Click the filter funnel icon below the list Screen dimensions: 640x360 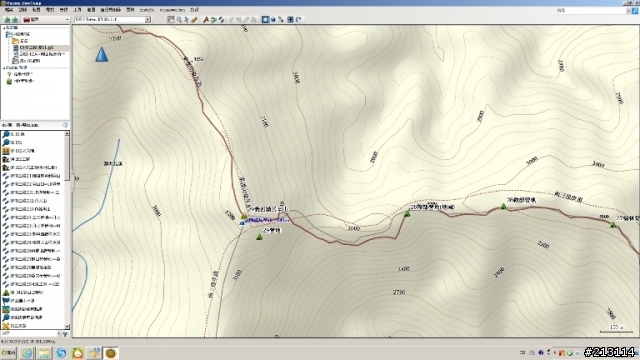(x=65, y=334)
